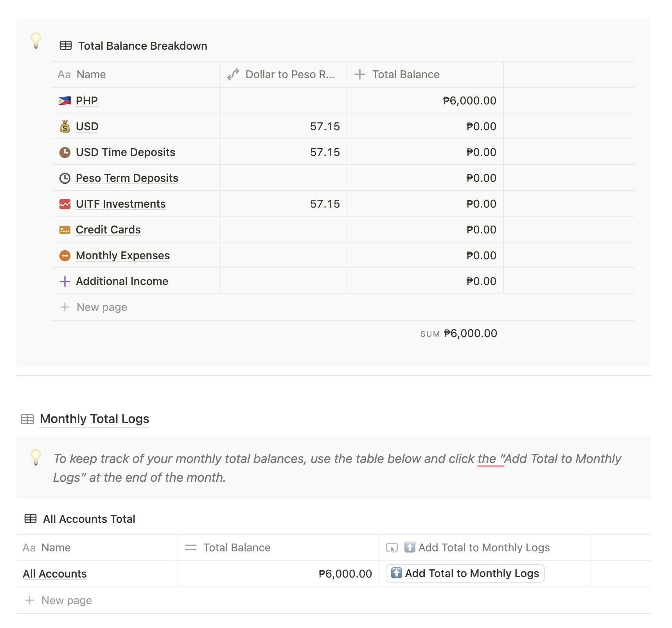Click the money bag icon on USD row
This screenshot has width=672, height=628.
65,126
